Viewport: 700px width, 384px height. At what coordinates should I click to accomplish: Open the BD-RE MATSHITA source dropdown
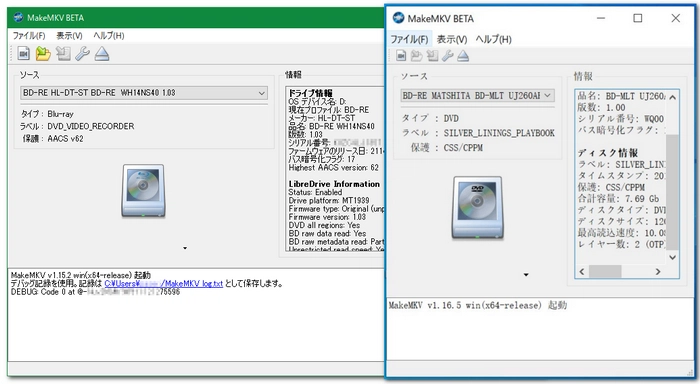pos(477,96)
